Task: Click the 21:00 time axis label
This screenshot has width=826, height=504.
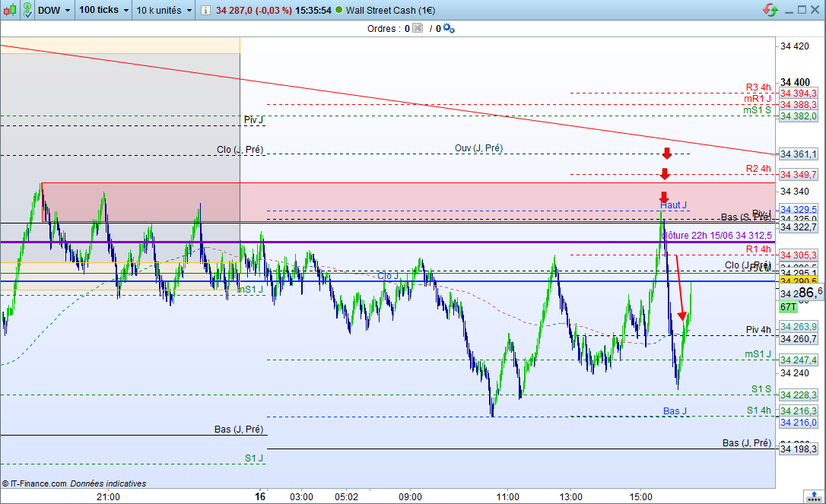Action: click(109, 496)
